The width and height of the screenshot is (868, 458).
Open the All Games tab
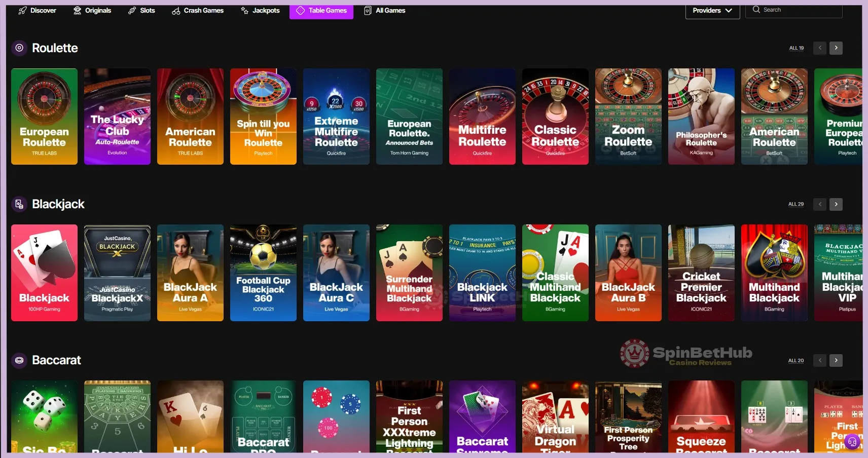385,10
